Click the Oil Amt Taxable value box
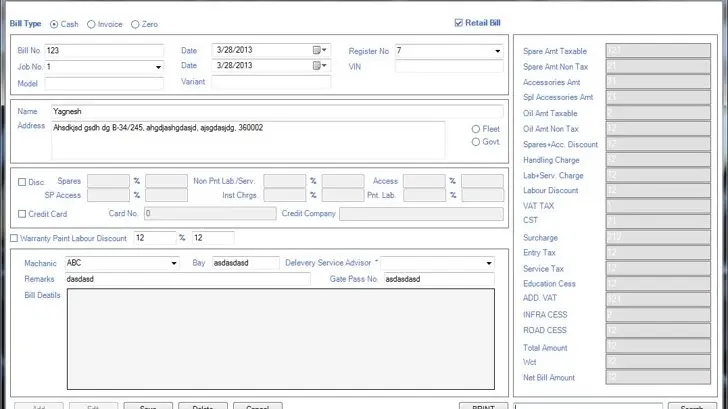 [658, 113]
